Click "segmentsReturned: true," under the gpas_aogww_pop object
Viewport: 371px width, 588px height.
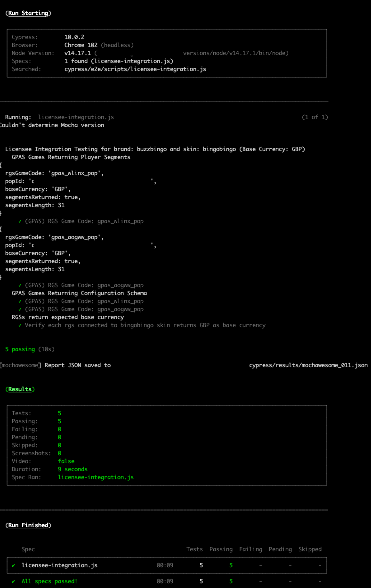pyautogui.click(x=43, y=261)
